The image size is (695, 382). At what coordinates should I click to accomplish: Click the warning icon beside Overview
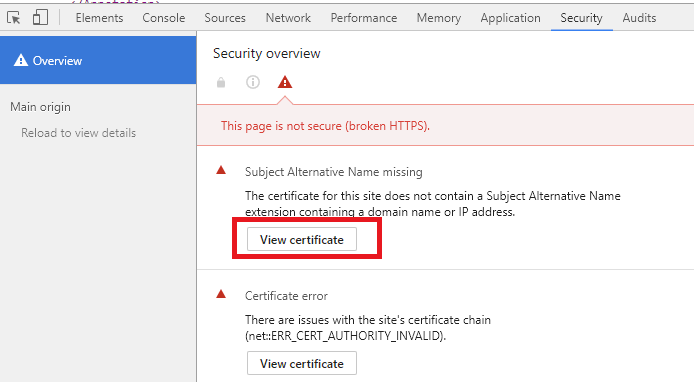(x=20, y=60)
